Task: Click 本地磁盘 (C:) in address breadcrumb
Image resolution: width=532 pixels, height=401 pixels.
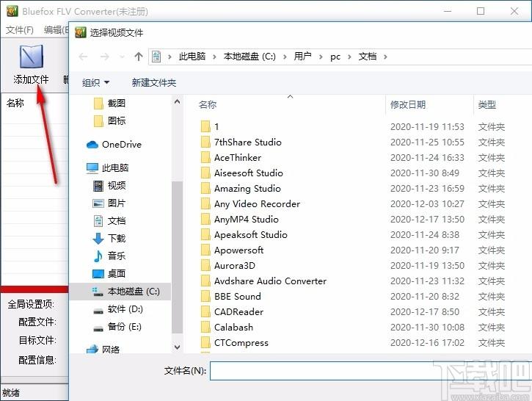Action: pos(249,57)
